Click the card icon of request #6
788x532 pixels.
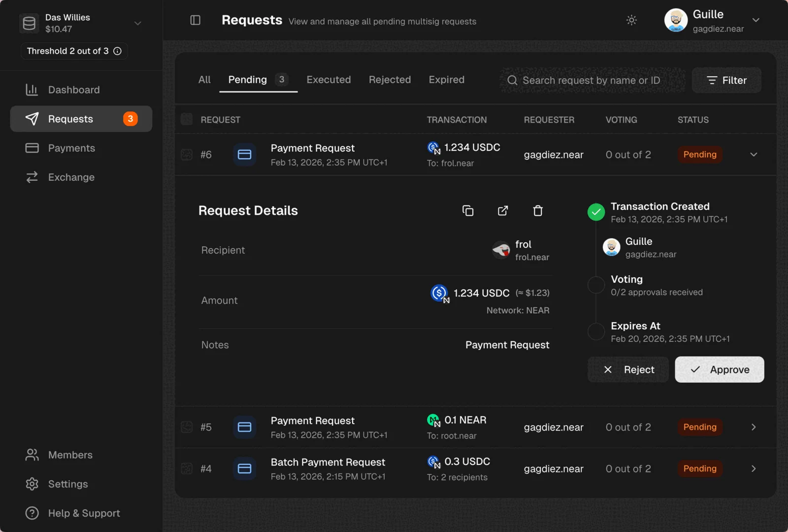point(245,155)
